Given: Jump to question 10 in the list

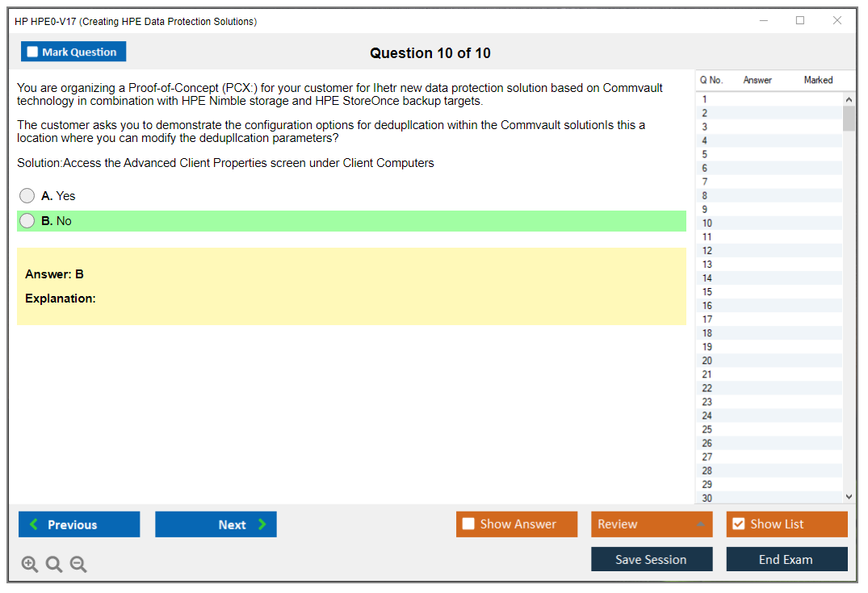Looking at the screenshot, I should [707, 223].
